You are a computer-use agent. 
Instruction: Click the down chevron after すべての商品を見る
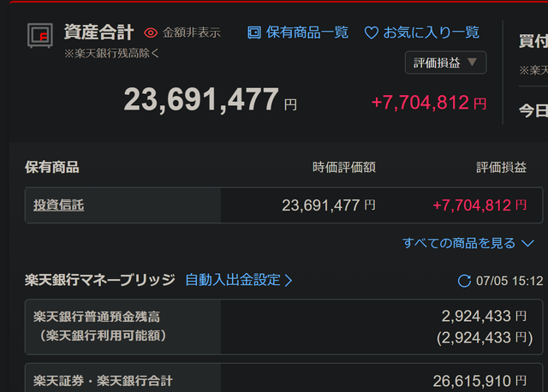528,243
